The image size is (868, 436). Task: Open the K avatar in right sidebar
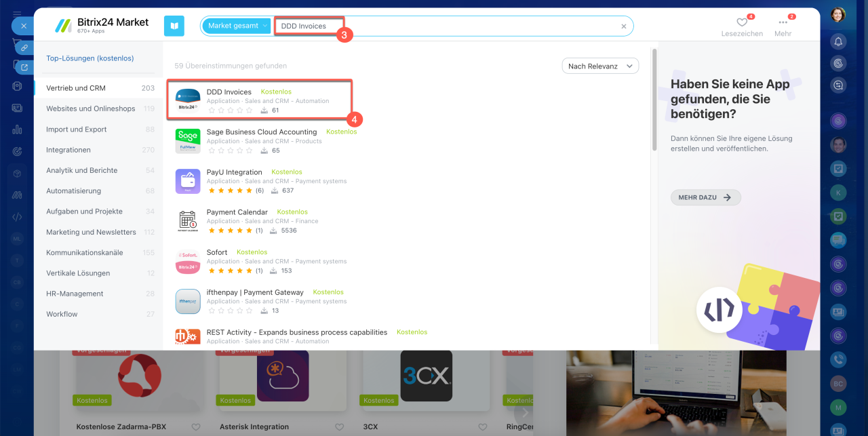838,193
